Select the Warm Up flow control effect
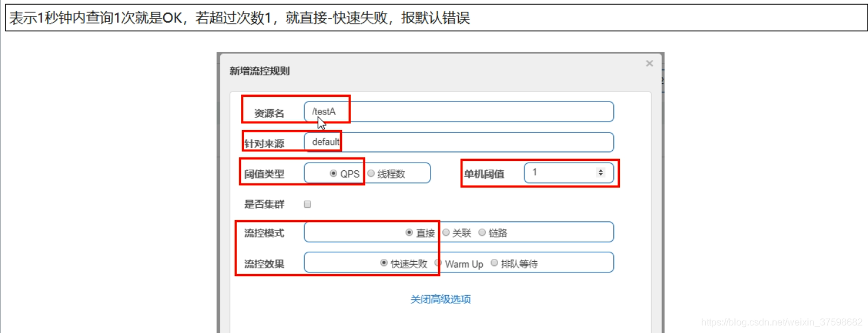The height and width of the screenshot is (333, 868). point(439,263)
